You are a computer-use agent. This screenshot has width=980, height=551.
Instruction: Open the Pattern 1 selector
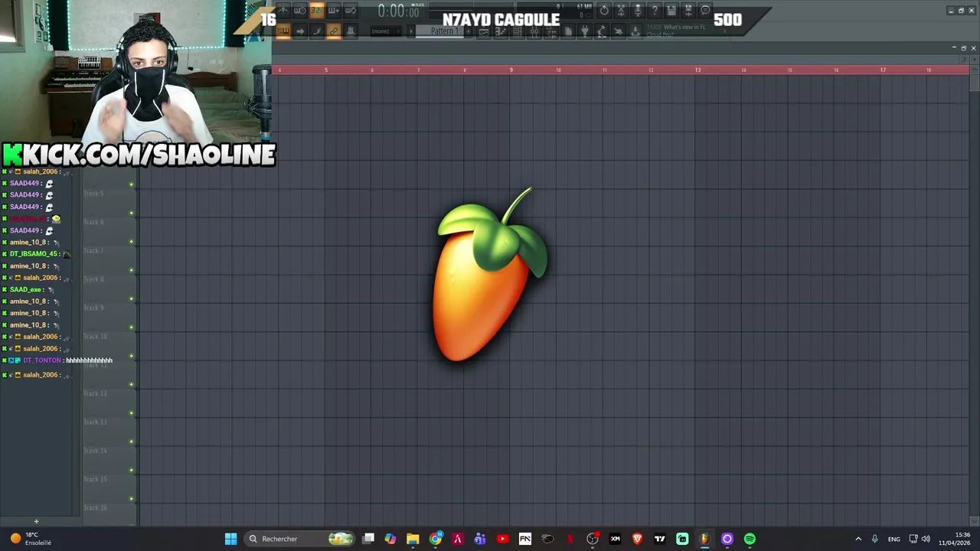click(443, 31)
